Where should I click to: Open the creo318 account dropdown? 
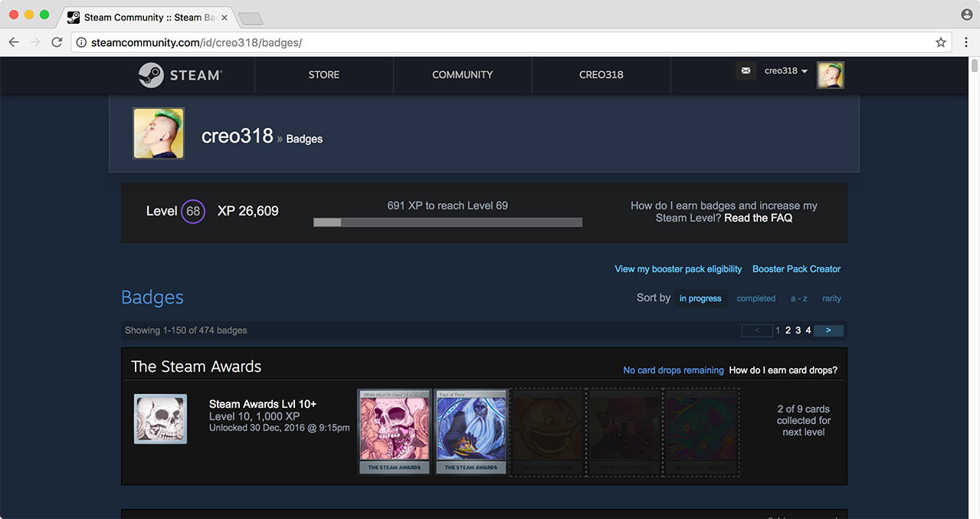pos(786,71)
